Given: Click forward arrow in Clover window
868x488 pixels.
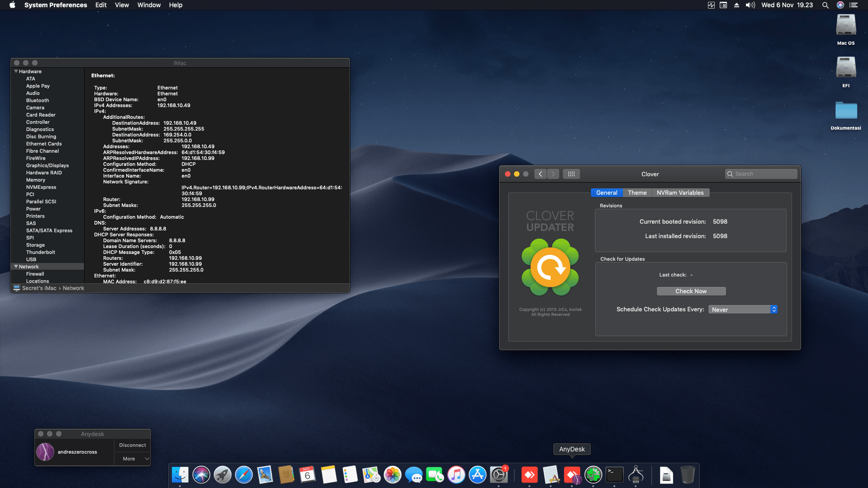Looking at the screenshot, I should click(553, 174).
